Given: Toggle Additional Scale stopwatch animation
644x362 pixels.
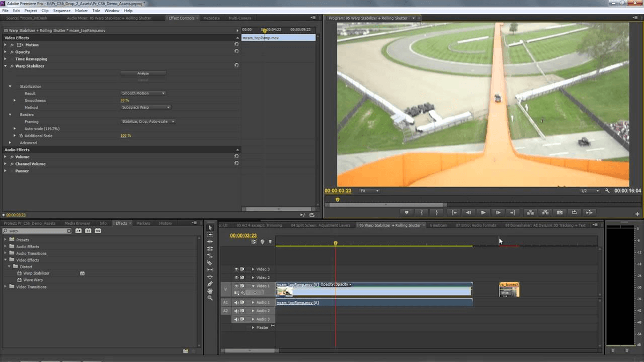Looking at the screenshot, I should pyautogui.click(x=21, y=136).
